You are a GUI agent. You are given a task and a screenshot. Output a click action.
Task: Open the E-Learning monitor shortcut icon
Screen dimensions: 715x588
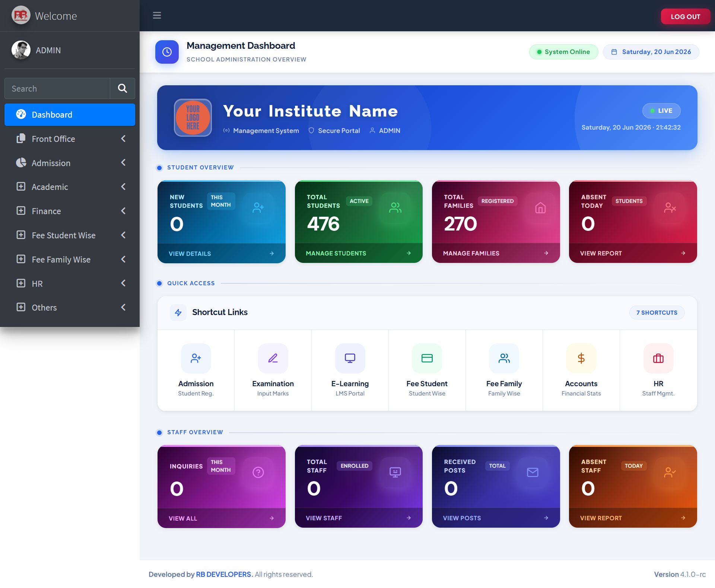pos(350,358)
